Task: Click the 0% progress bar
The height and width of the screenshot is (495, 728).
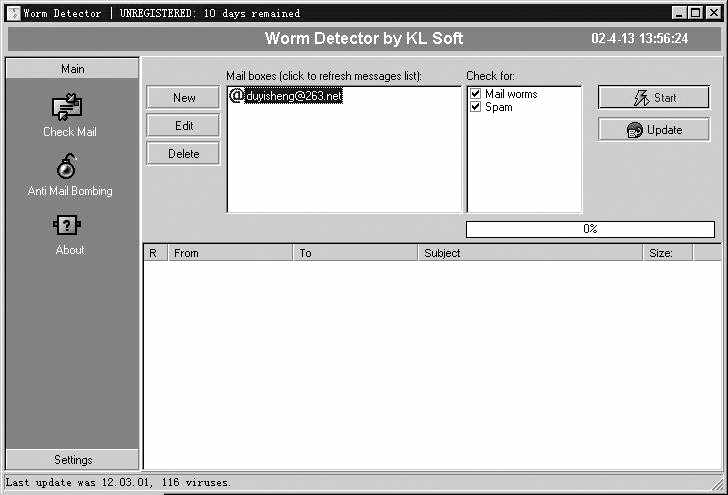Action: point(590,229)
